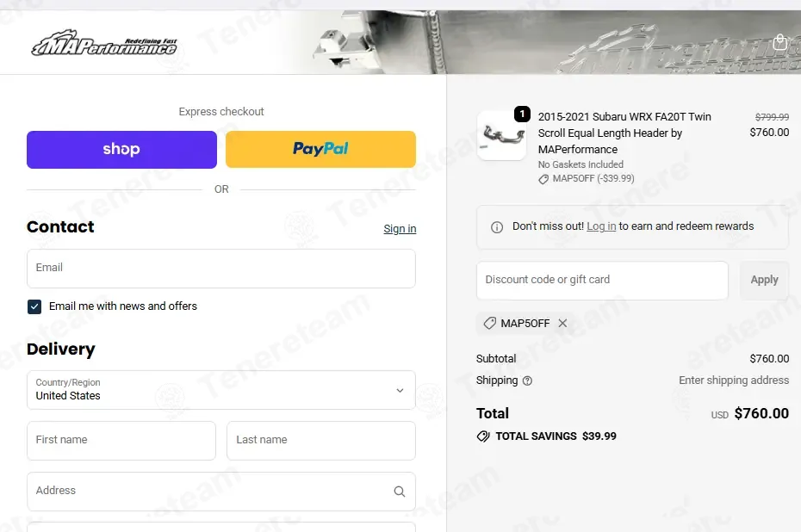This screenshot has width=801, height=532.
Task: Click the MAPerformance logo
Action: click(x=104, y=44)
